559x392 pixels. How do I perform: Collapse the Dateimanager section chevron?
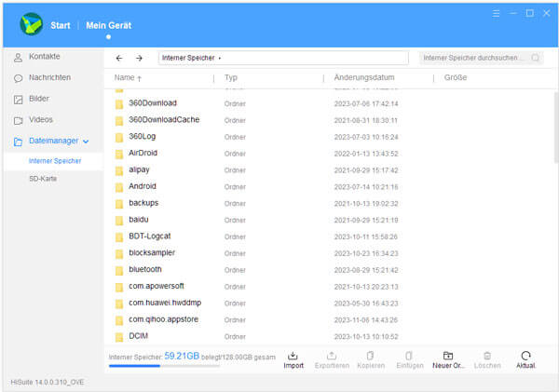pos(87,142)
